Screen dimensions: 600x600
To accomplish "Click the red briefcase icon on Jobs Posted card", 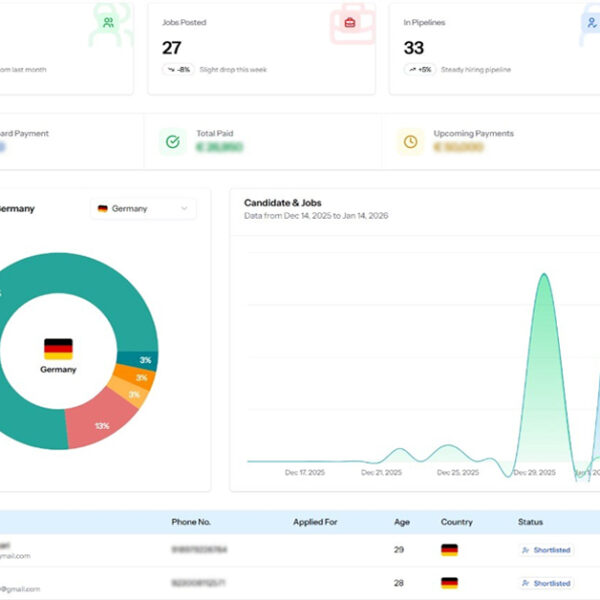I will [x=349, y=23].
